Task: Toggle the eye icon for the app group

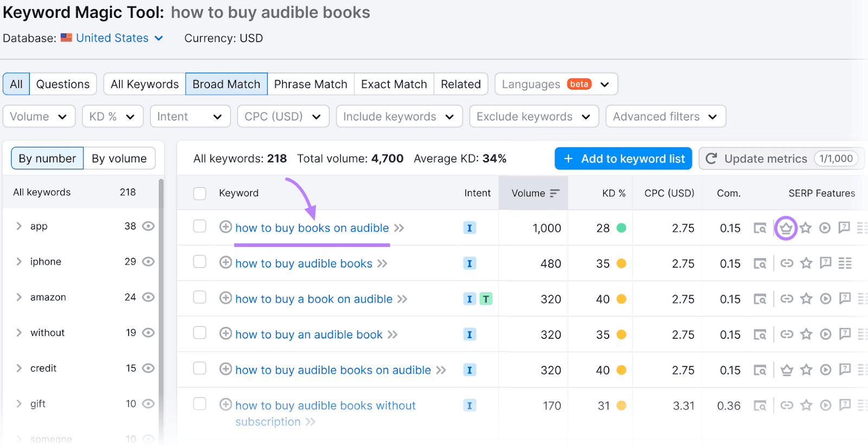Action: pyautogui.click(x=148, y=226)
